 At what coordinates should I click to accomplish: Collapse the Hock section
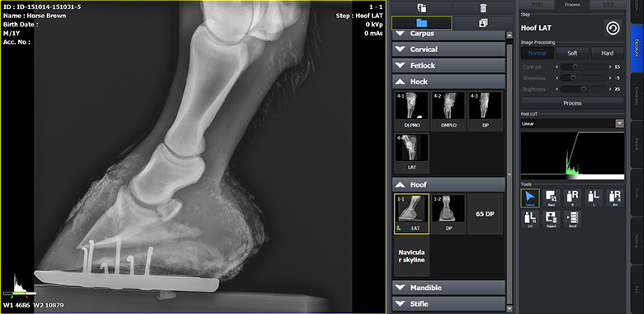(448, 82)
